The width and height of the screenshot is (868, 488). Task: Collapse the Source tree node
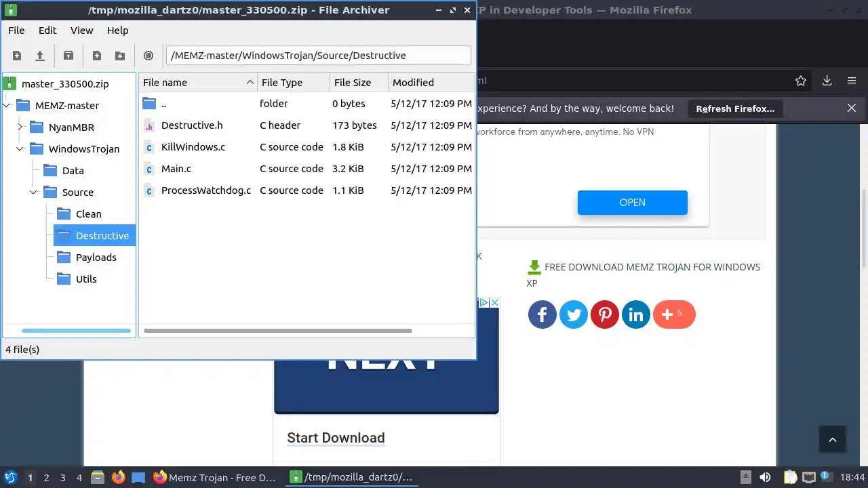(x=33, y=192)
